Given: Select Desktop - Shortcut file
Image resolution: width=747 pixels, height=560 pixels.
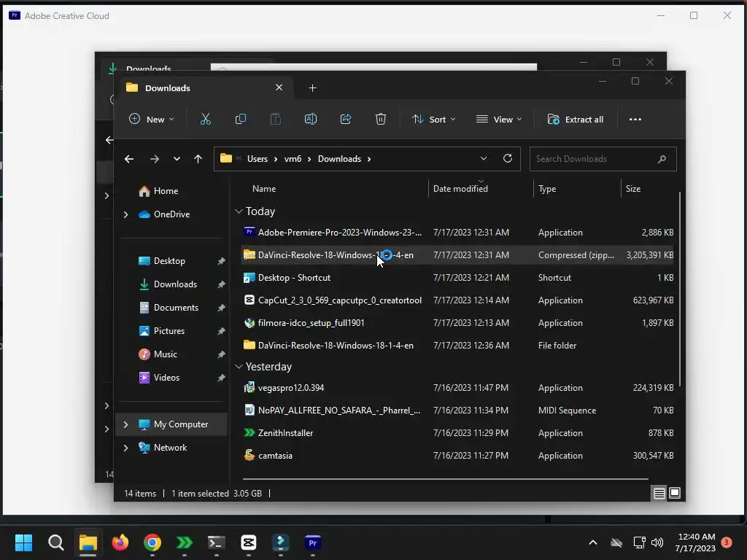Looking at the screenshot, I should tap(457, 278).
